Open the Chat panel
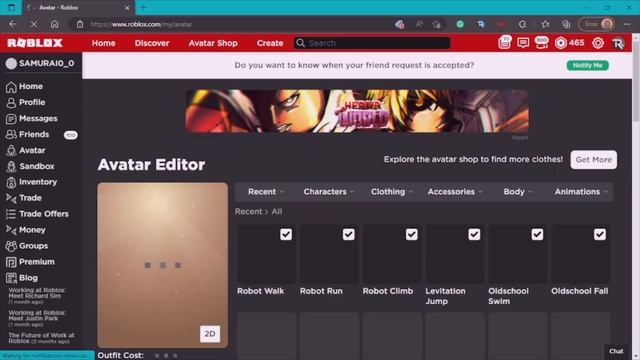Screen dimensions: 640x360 pos(616,351)
